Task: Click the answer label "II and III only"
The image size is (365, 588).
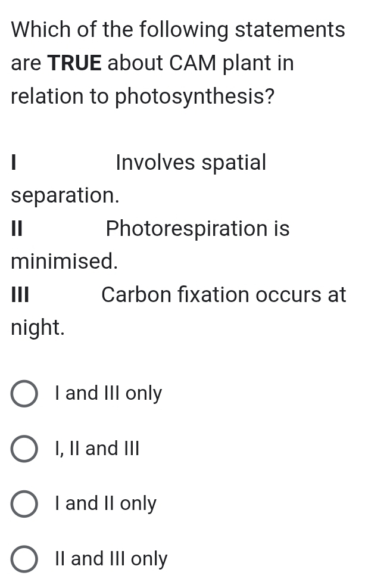Action: click(x=110, y=559)
